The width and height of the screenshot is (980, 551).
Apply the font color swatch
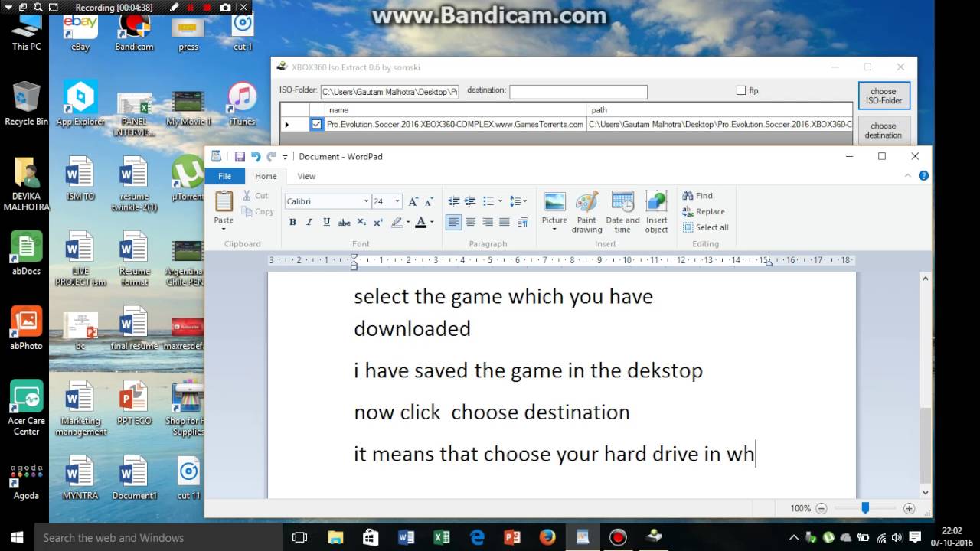pos(420,222)
